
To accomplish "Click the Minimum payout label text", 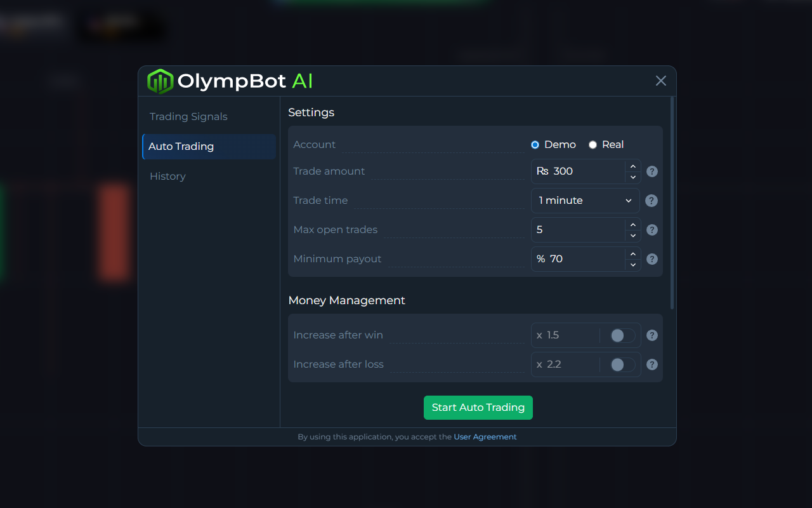I will point(337,259).
